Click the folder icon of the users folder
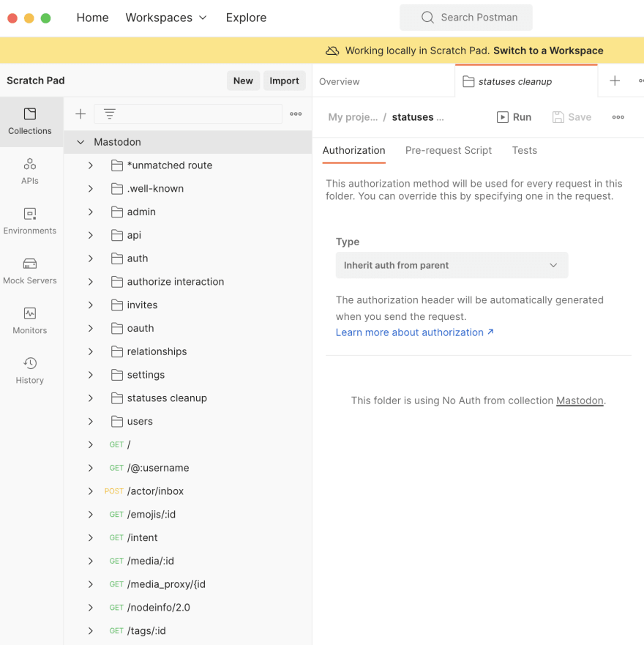644x645 pixels. 117,421
